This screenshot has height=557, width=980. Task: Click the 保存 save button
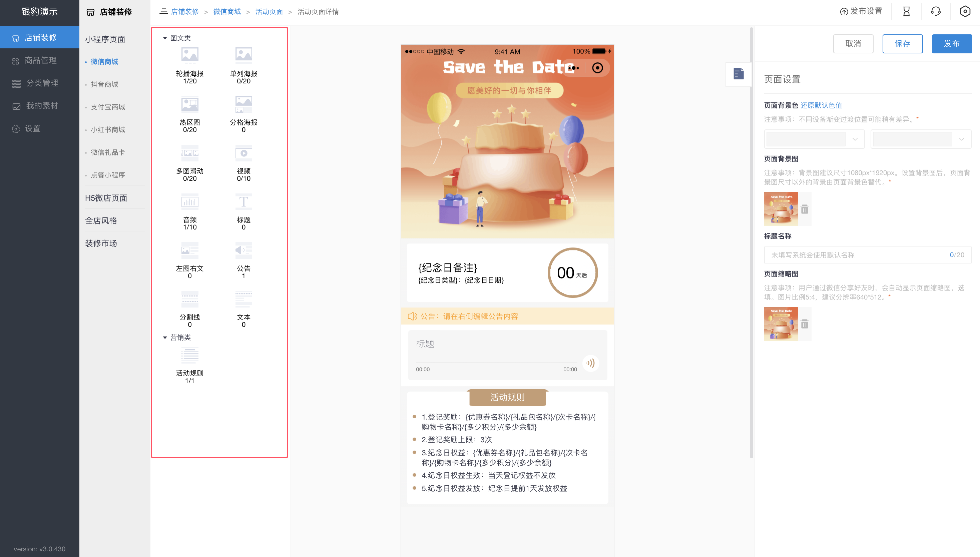pos(902,44)
